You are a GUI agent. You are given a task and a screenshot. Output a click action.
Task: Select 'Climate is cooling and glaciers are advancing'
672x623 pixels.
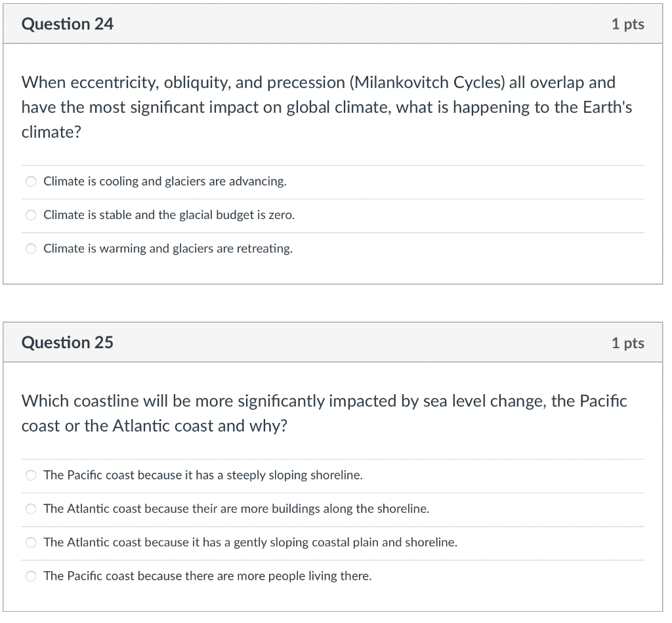[x=30, y=182]
